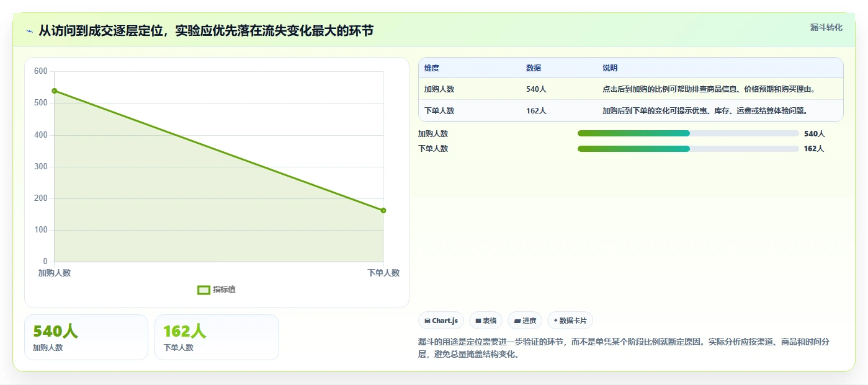Click the 维度 column header
The width and height of the screenshot is (868, 385).
click(x=432, y=68)
